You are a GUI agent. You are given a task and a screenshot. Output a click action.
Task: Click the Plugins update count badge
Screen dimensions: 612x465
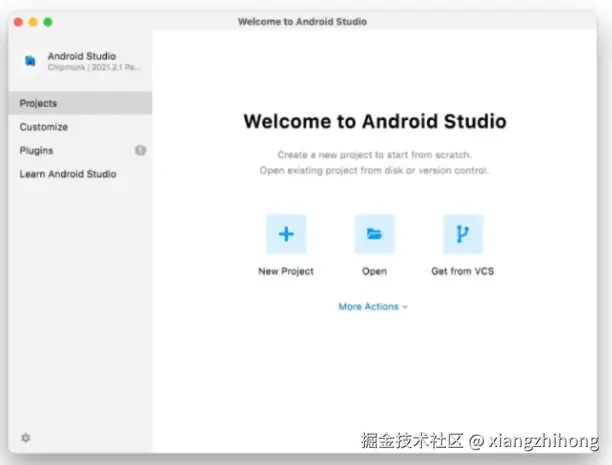(x=141, y=150)
